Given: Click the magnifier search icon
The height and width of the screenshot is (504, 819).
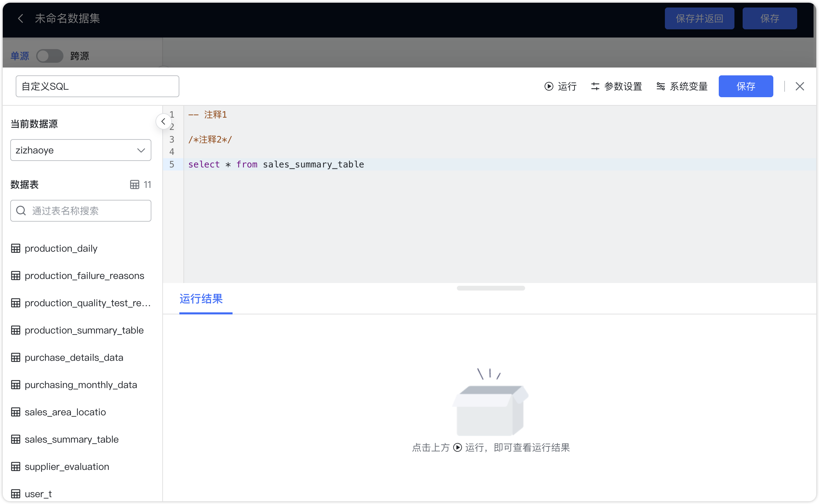Looking at the screenshot, I should (21, 211).
